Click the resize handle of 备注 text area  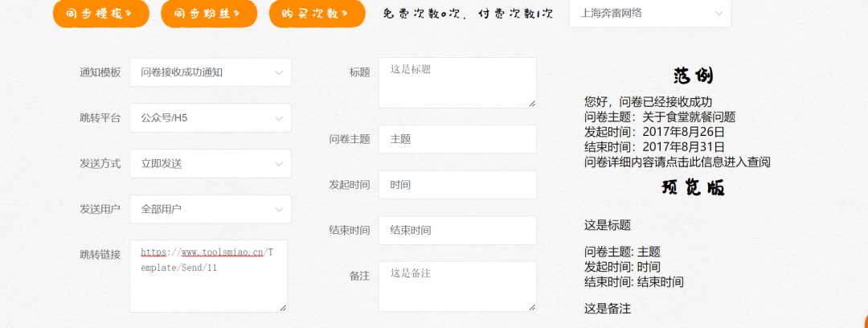click(532, 307)
